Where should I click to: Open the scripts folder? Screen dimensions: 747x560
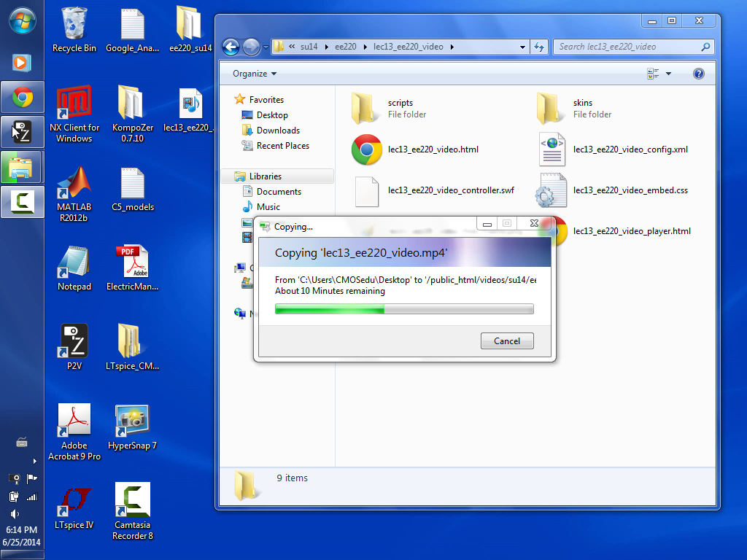coord(389,109)
